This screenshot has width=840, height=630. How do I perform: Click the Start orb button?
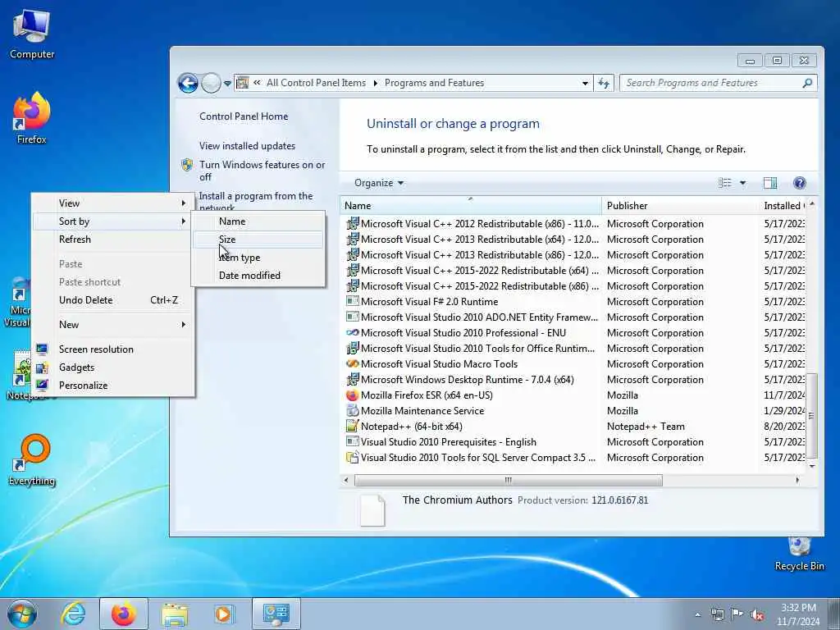(22, 614)
